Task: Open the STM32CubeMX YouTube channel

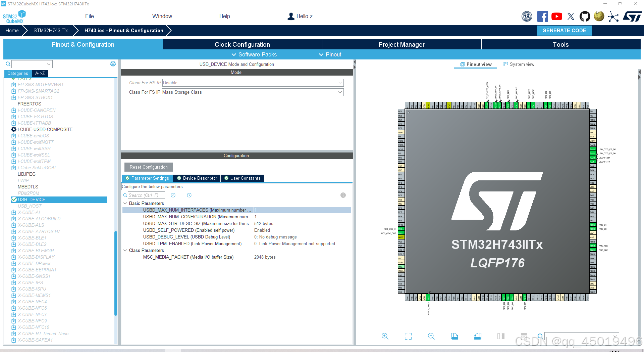Action: 557,16
